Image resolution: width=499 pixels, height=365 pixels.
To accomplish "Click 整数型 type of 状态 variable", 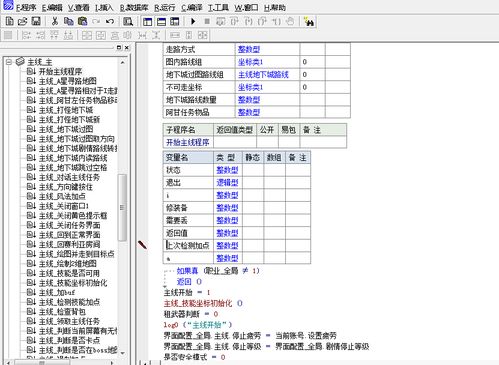I will 227,170.
